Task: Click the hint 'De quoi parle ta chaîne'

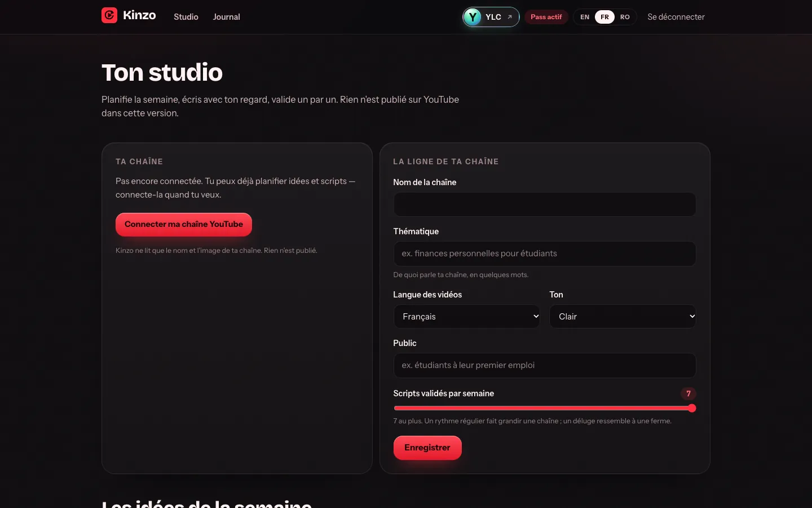Action: pos(461,275)
